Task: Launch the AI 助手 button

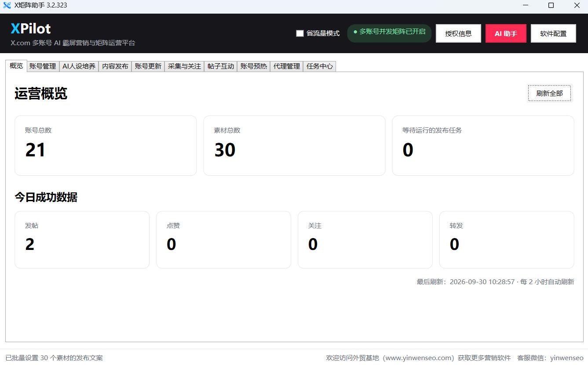Action: coord(506,33)
